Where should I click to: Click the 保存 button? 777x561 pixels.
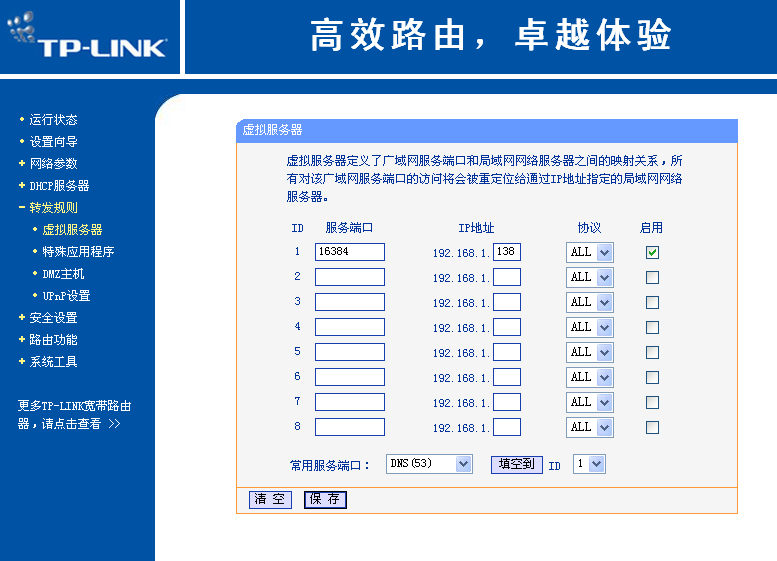[x=325, y=500]
